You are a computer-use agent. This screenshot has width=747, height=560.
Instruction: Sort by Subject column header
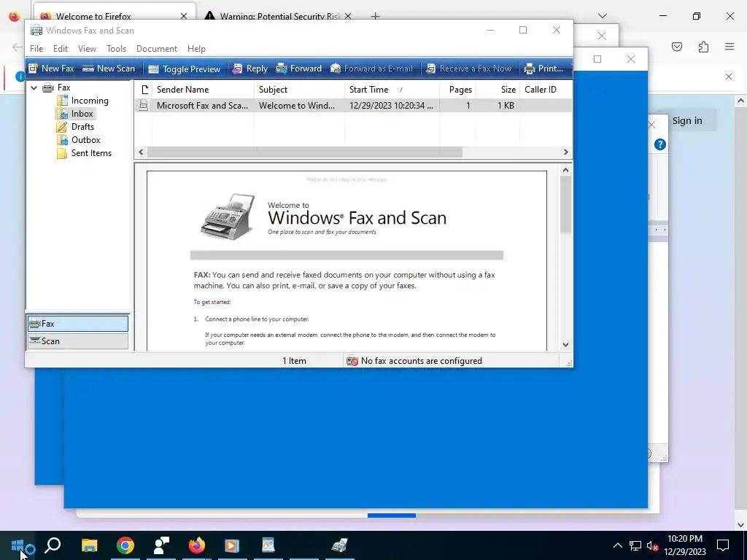click(x=299, y=90)
